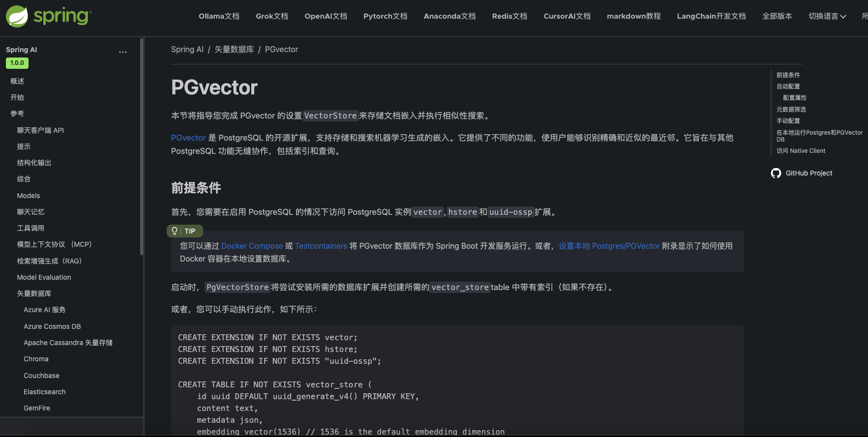Open 聊天记忆 in the sidebar
This screenshot has width=868, height=437.
coord(30,212)
